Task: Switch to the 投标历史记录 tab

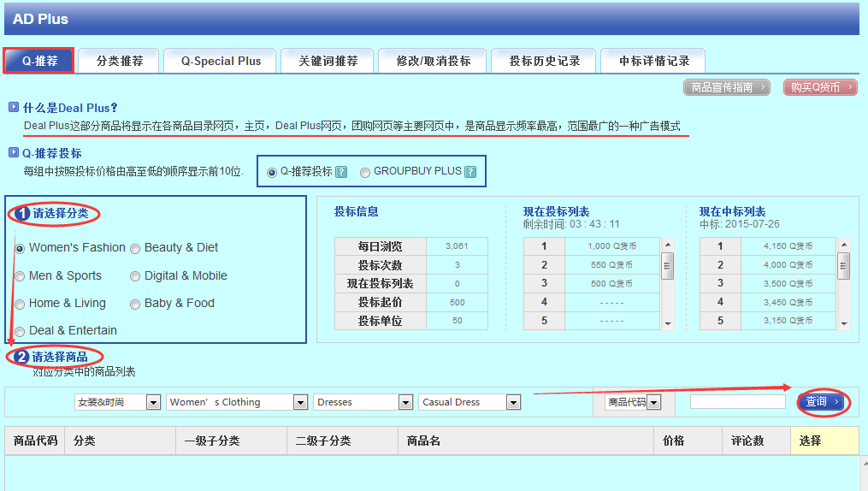Action: tap(544, 61)
